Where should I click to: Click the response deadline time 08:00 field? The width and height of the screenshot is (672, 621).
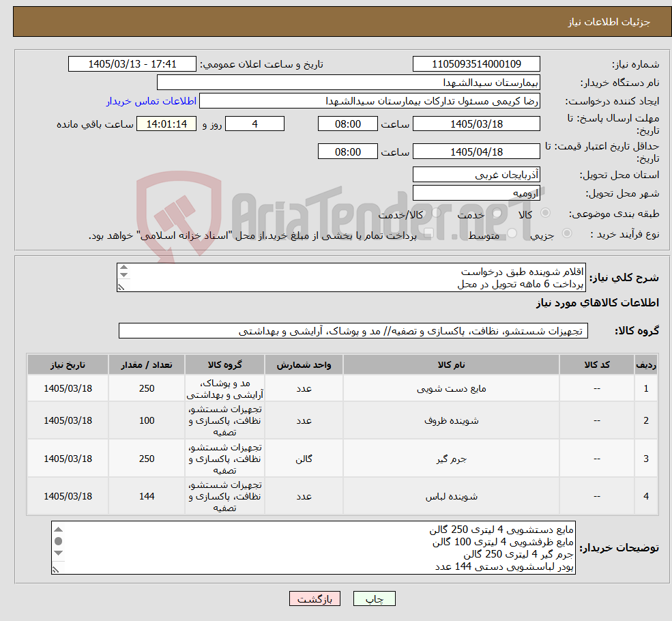[x=347, y=124]
